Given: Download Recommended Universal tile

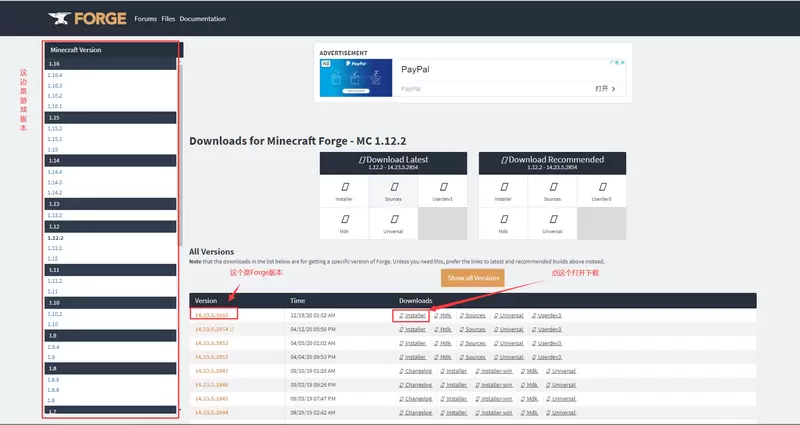Looking at the screenshot, I should (553, 223).
